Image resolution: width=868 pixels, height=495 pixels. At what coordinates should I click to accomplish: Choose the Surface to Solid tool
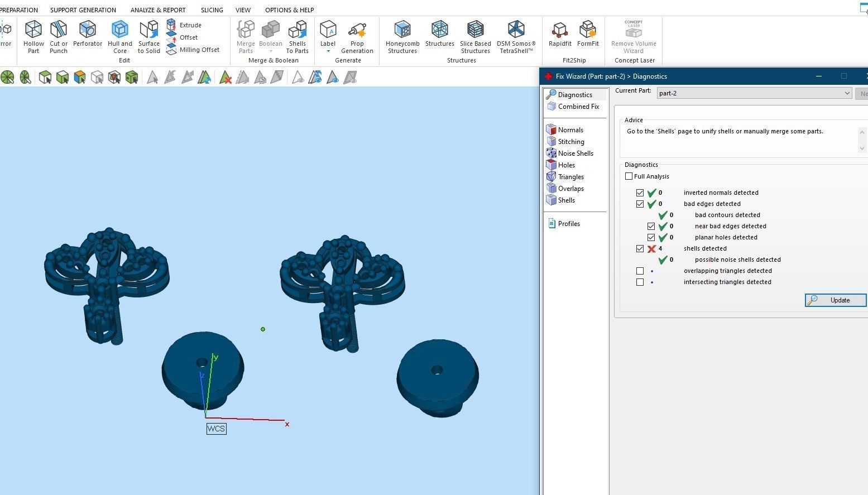pyautogui.click(x=149, y=37)
